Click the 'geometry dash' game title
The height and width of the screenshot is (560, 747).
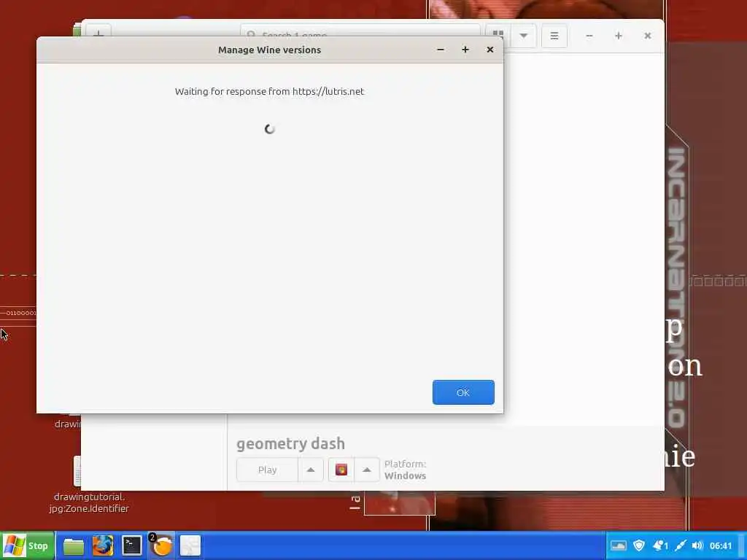click(290, 443)
